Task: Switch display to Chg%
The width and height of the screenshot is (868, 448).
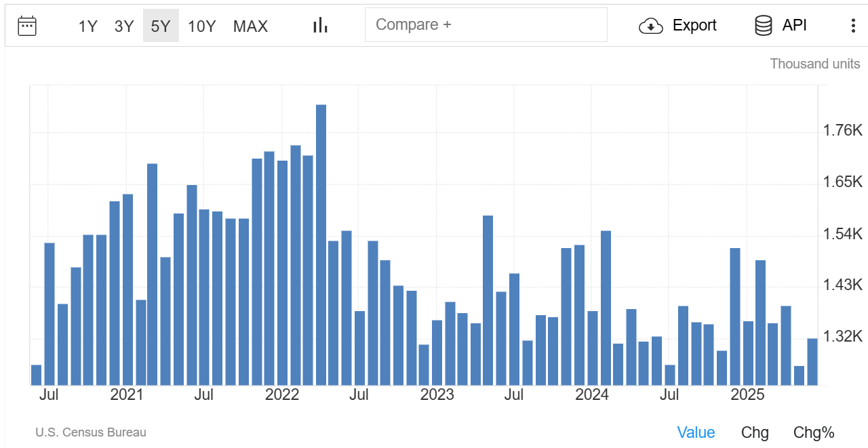Action: point(814,432)
